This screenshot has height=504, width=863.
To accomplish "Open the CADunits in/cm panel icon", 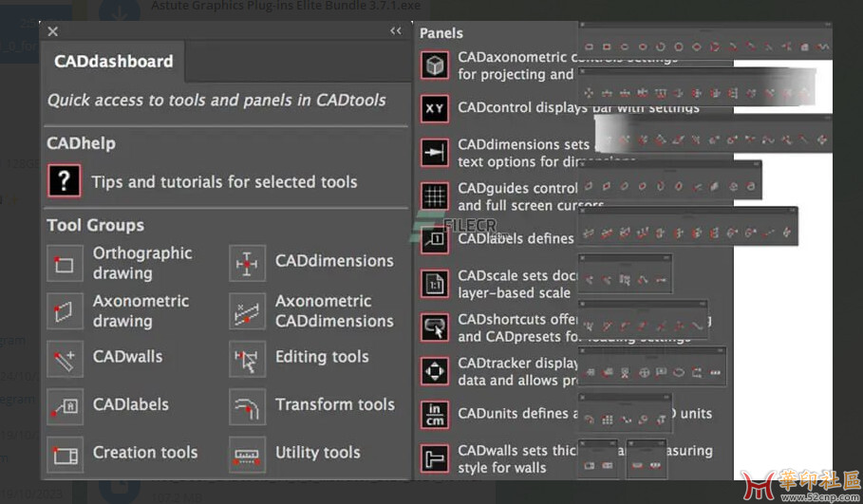I will point(435,415).
